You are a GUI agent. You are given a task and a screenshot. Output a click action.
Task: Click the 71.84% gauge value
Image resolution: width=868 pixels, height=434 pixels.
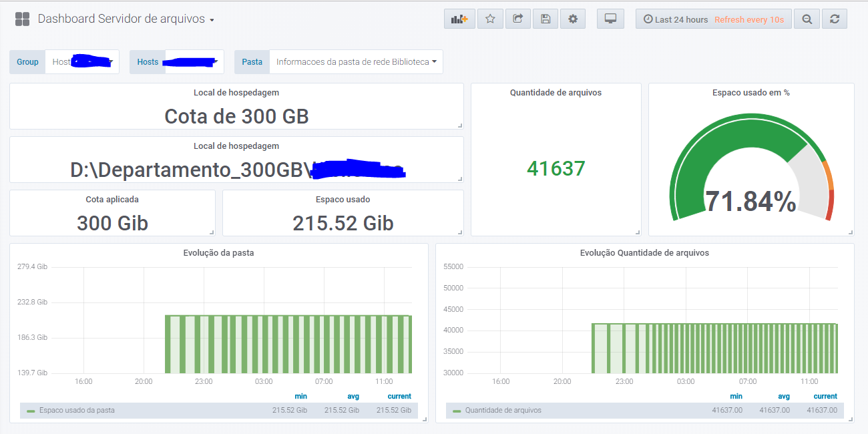[750, 201]
